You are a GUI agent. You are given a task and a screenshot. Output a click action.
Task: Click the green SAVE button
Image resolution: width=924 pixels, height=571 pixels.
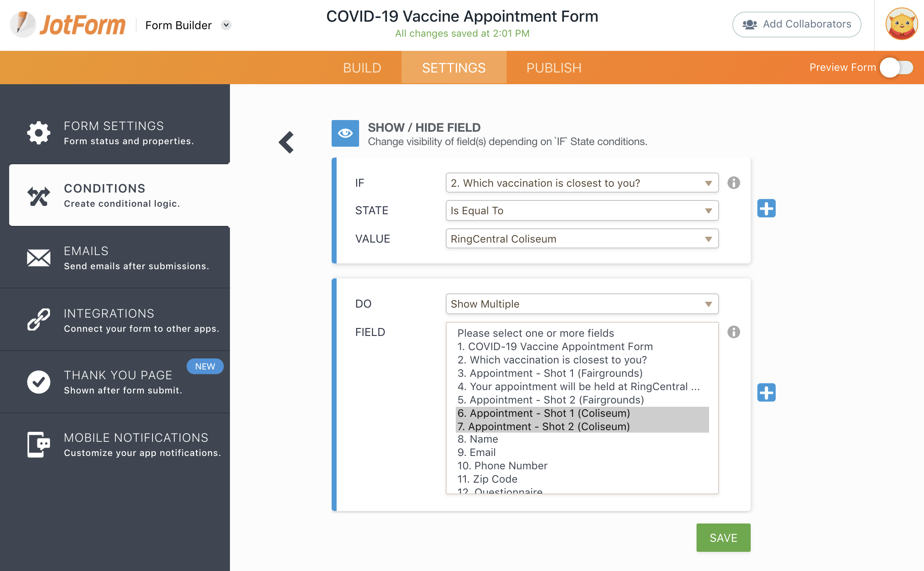click(723, 538)
